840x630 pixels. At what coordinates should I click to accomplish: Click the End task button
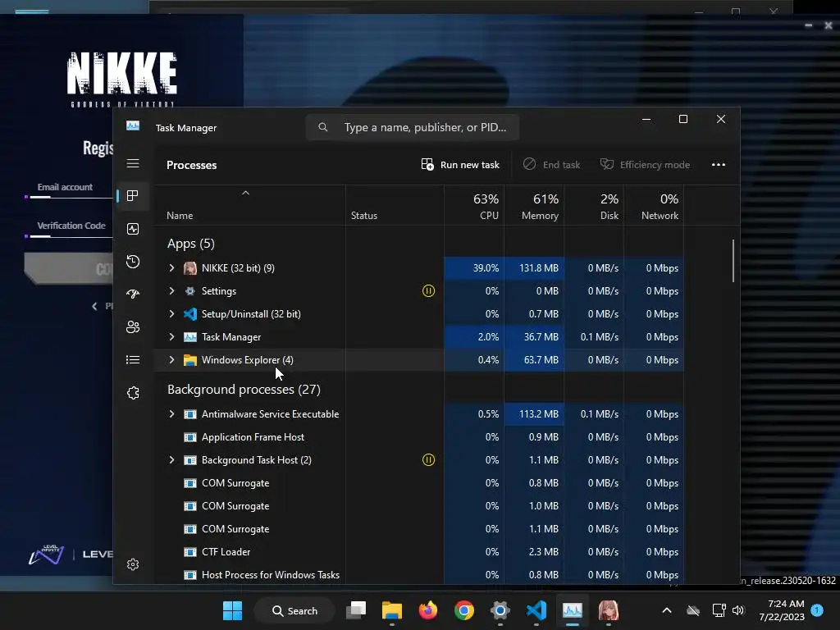pyautogui.click(x=552, y=164)
